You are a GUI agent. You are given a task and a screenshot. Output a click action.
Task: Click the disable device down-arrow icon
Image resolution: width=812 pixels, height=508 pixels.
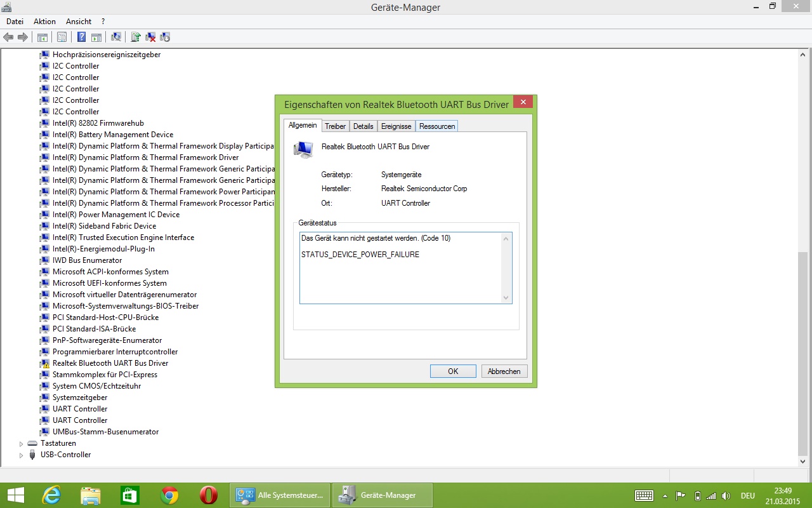click(x=165, y=37)
